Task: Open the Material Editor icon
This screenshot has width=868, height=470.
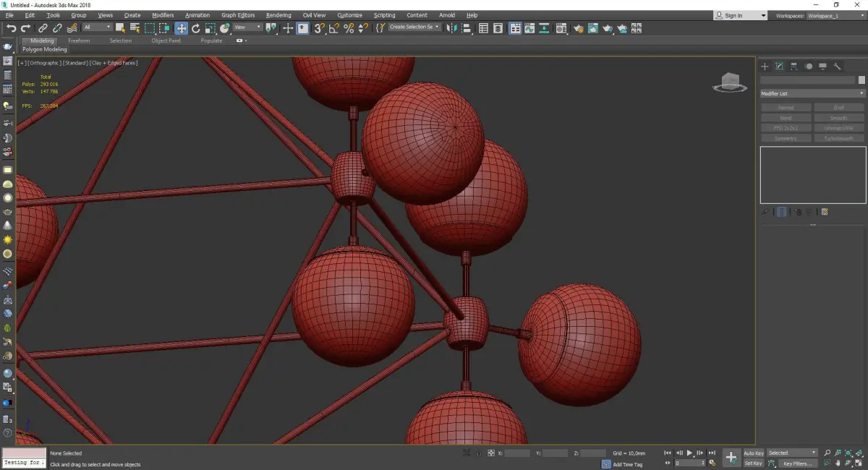Action: coord(561,28)
